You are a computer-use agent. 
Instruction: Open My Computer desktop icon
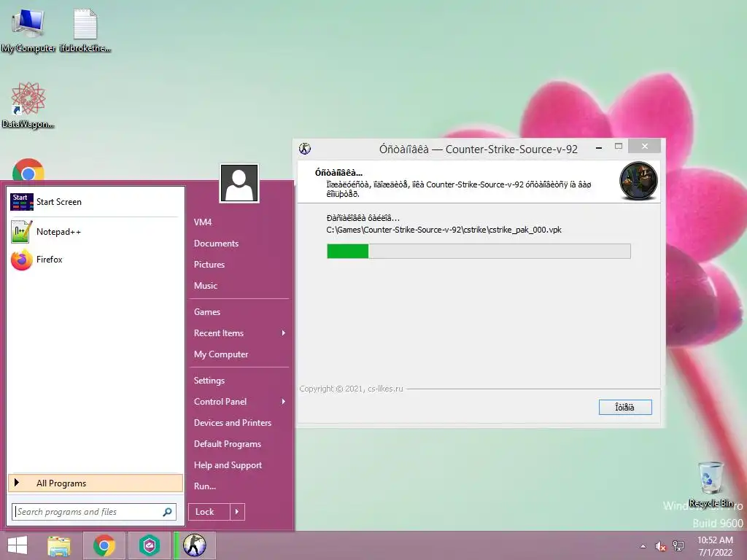pyautogui.click(x=28, y=31)
